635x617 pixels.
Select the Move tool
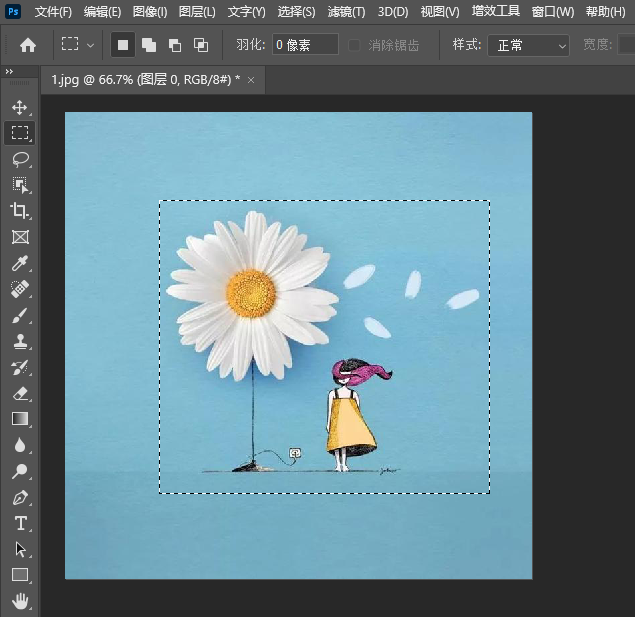click(x=20, y=107)
